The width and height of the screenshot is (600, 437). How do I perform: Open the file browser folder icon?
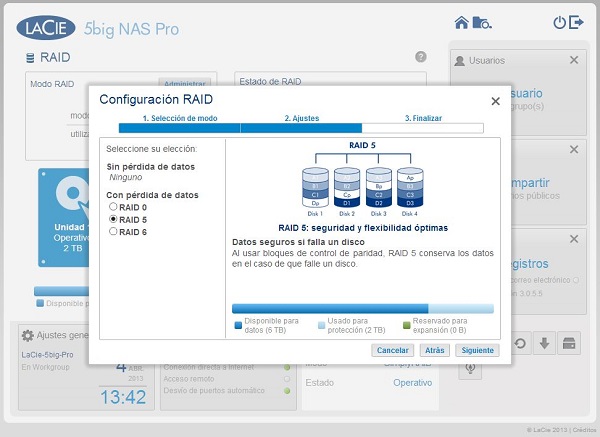click(x=482, y=23)
